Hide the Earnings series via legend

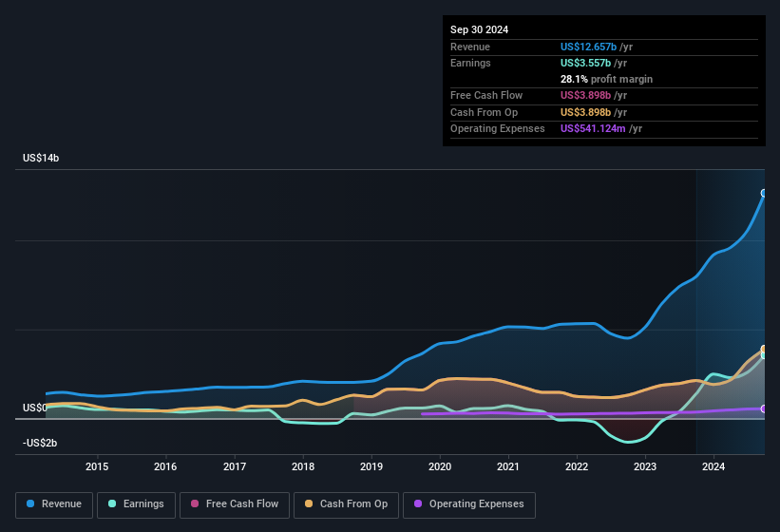pyautogui.click(x=135, y=504)
